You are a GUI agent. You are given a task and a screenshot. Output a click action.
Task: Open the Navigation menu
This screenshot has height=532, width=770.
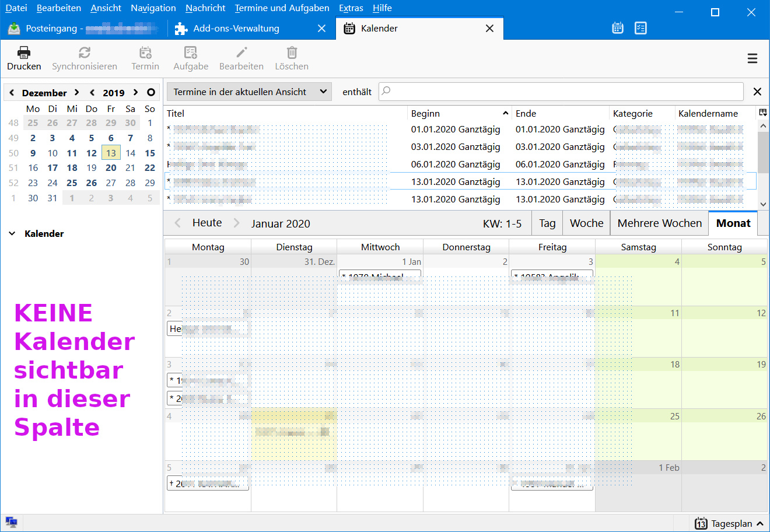[x=153, y=8]
